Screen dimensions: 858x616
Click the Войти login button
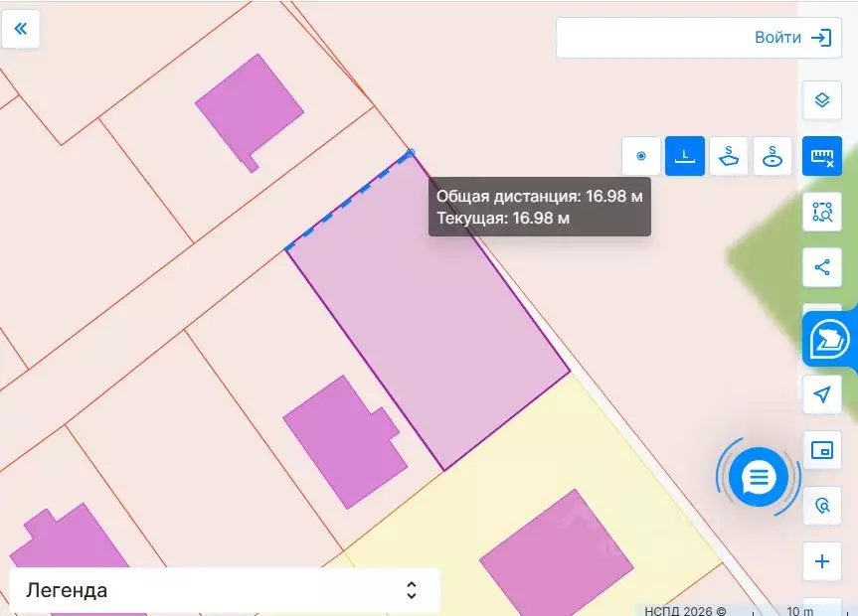pos(791,38)
